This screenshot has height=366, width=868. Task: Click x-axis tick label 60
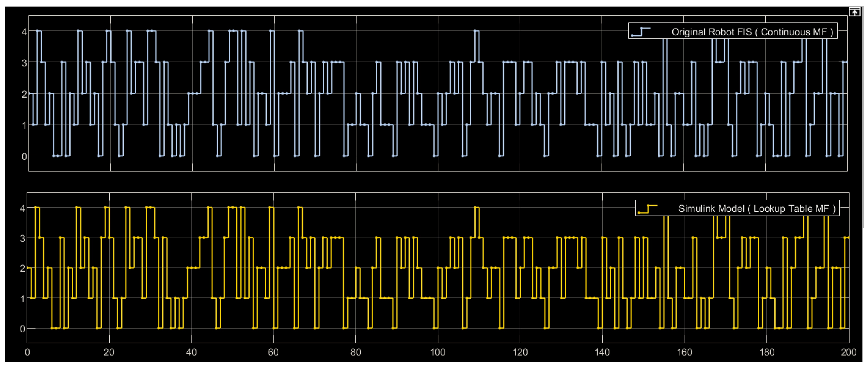(x=273, y=352)
